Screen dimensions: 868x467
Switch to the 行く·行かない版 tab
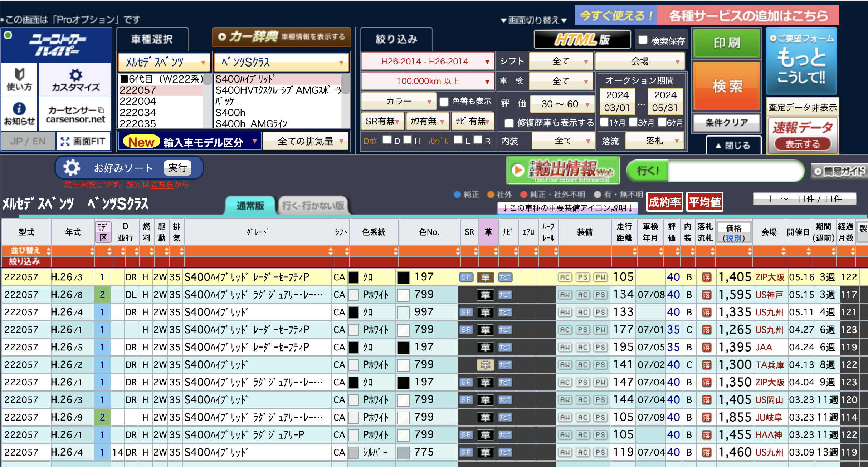(x=313, y=206)
